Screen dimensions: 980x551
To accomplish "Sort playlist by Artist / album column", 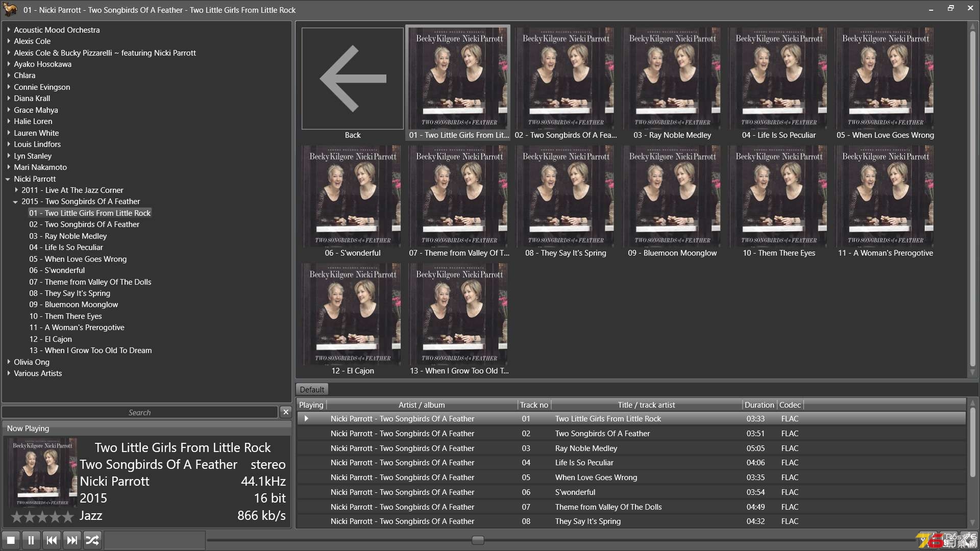I will coord(422,405).
